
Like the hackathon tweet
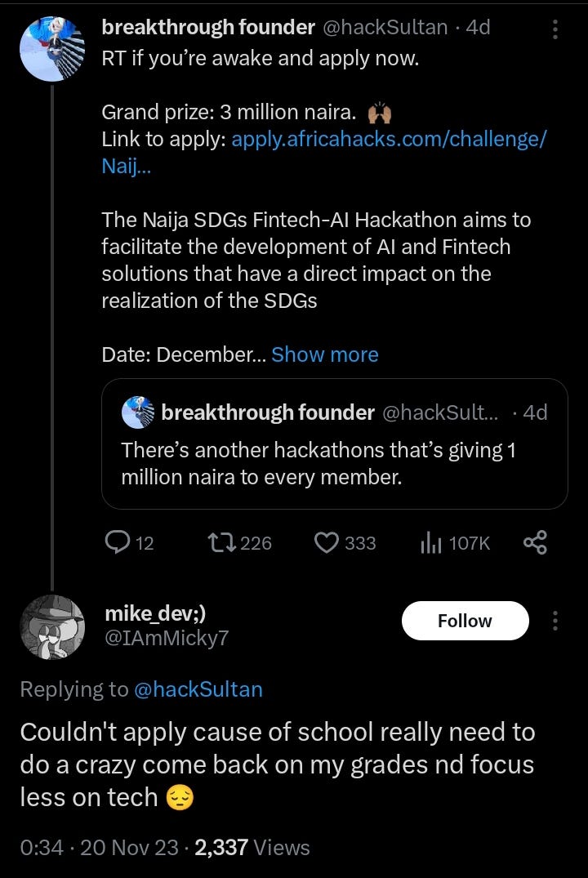[327, 542]
